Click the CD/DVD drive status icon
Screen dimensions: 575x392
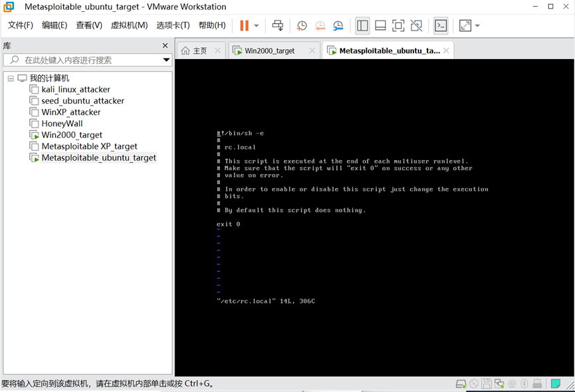click(474, 384)
